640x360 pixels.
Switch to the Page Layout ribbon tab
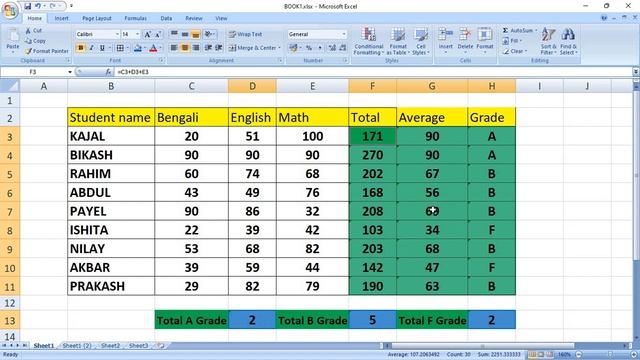pyautogui.click(x=97, y=18)
